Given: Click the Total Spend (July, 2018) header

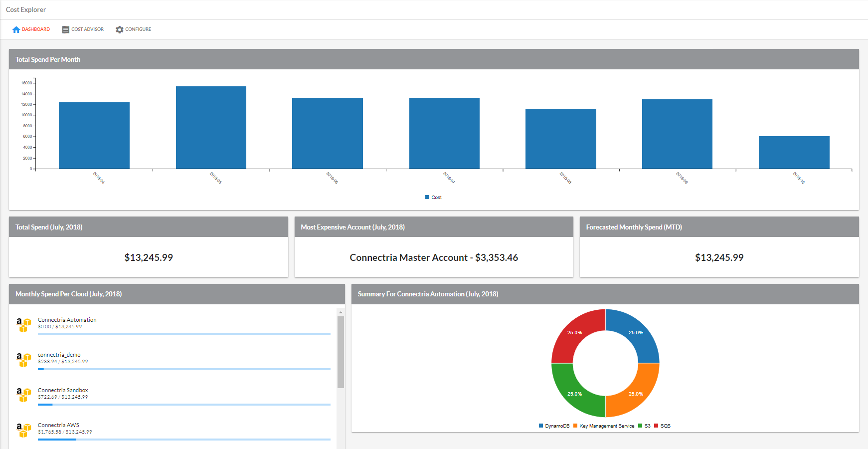Looking at the screenshot, I should (149, 227).
